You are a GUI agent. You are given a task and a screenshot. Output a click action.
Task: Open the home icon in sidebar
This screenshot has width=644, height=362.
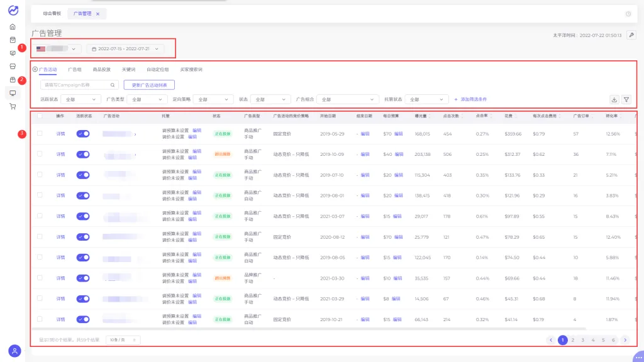[13, 26]
